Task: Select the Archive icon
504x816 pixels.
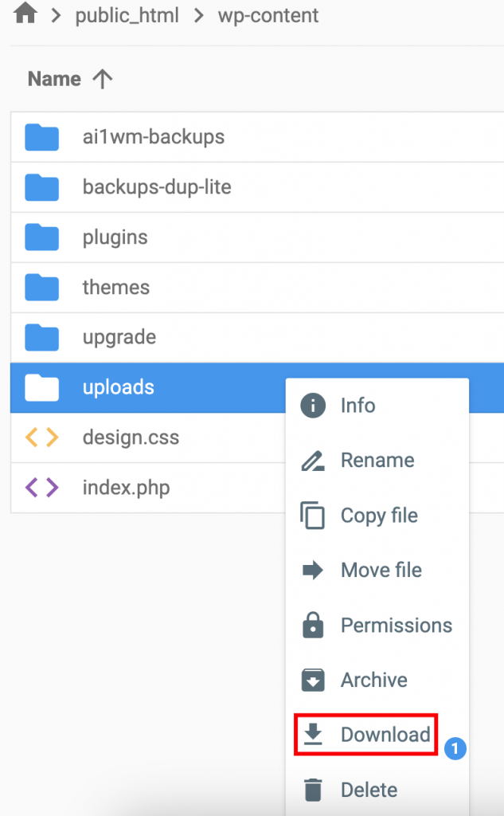Action: [x=314, y=680]
